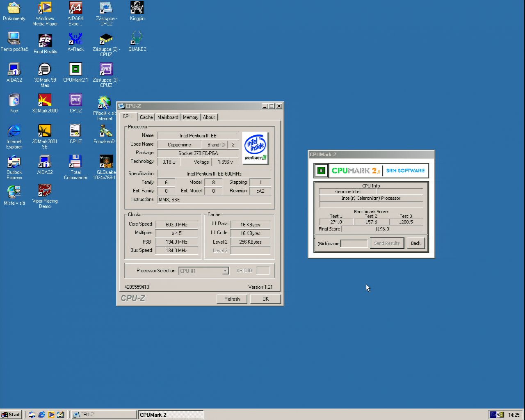The width and height of the screenshot is (525, 420).
Task: Click the Package value Socket 370 FC-PGA
Action: pos(198,153)
